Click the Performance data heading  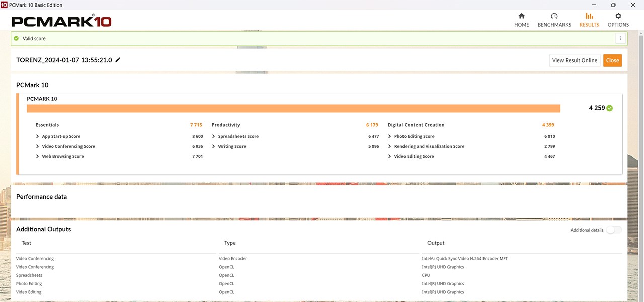(41, 197)
